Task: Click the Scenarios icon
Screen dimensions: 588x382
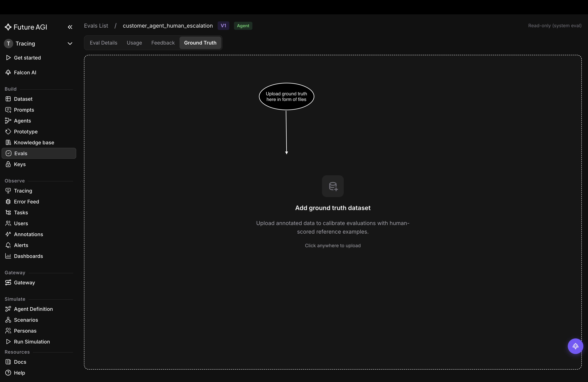Action: click(x=8, y=320)
